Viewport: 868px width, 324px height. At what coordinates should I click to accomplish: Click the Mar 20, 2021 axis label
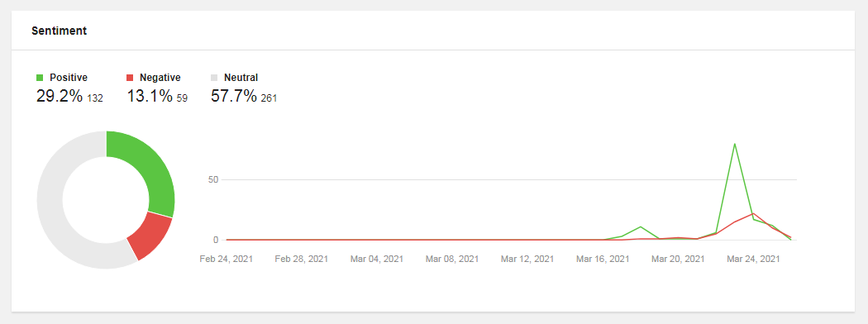coord(678,259)
